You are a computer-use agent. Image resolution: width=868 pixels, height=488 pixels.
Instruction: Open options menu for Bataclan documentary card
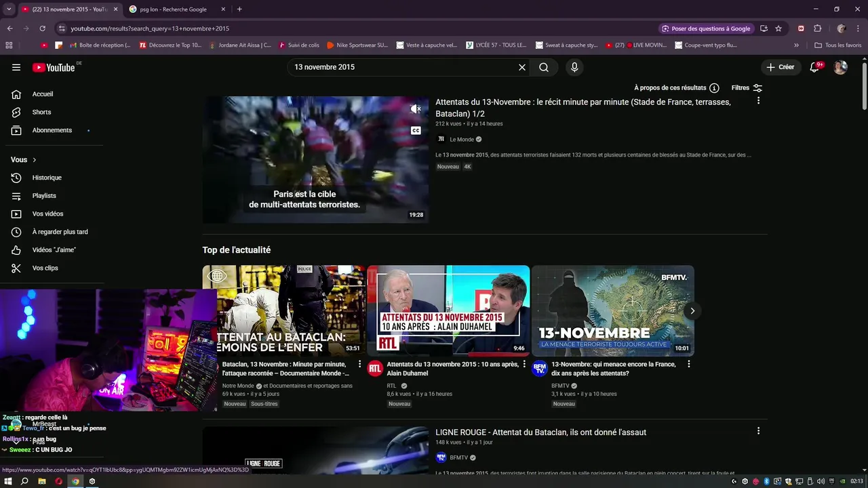point(360,364)
